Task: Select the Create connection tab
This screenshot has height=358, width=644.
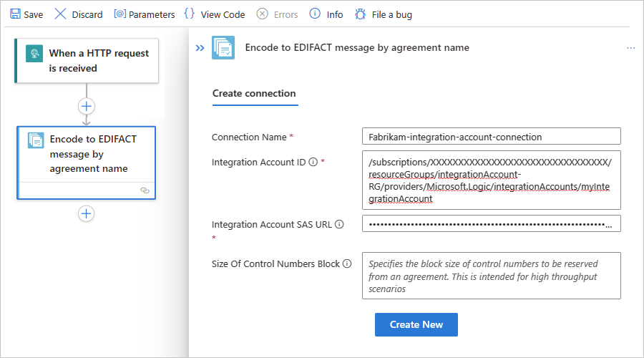Action: (x=254, y=93)
